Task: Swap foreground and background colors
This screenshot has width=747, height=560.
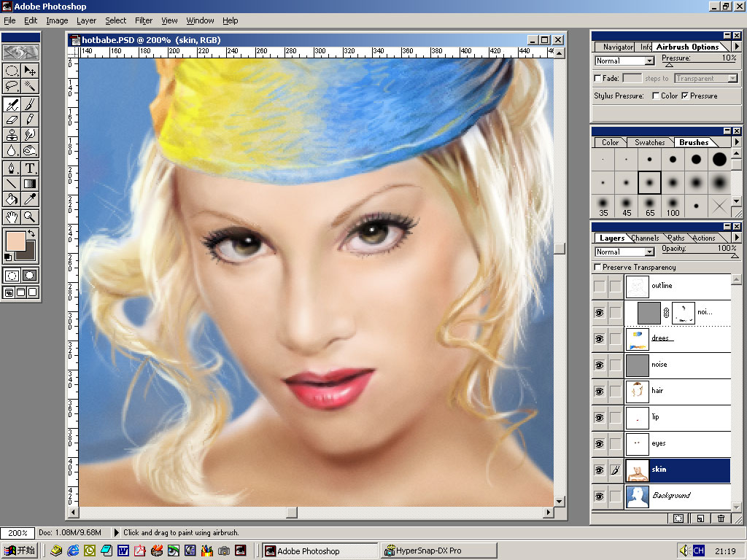Action: coord(31,233)
